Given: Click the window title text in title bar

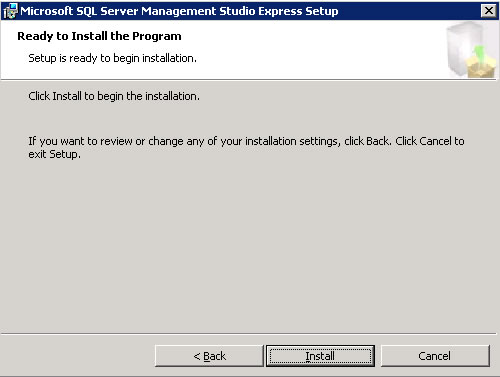Looking at the screenshot, I should (x=179, y=11).
